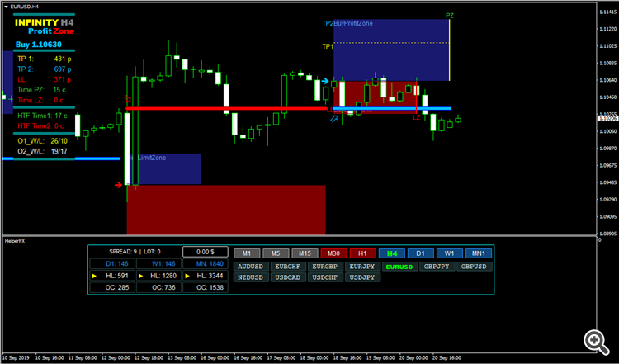The width and height of the screenshot is (619, 364).
Task: Click the yellow TP1 label on chart
Action: [x=328, y=46]
